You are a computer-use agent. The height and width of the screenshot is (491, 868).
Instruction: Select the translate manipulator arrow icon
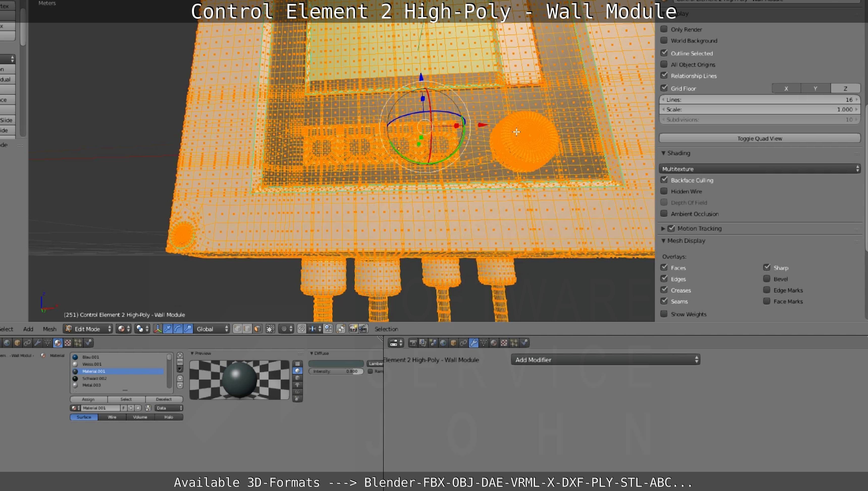pyautogui.click(x=168, y=329)
